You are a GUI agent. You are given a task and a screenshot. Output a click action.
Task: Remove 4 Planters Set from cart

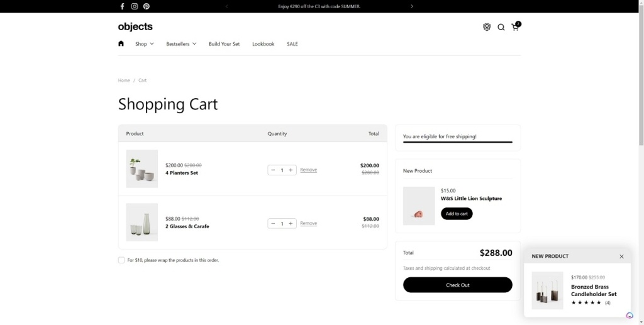point(308,170)
